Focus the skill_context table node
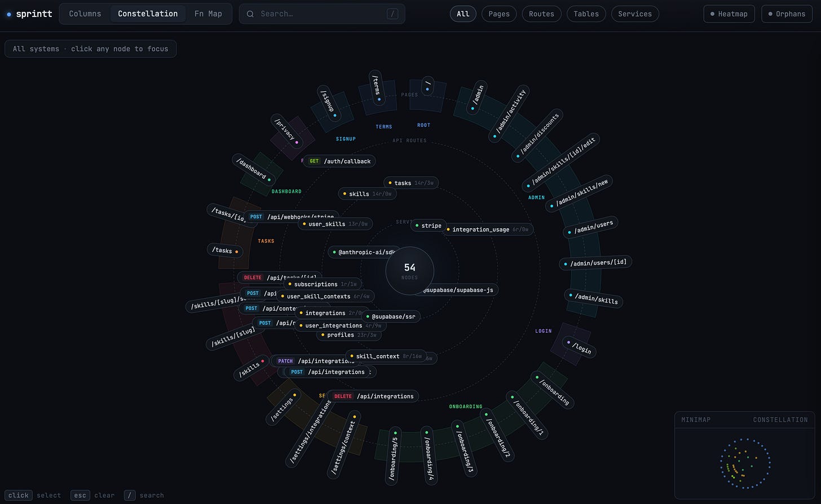The image size is (821, 504). pos(386,356)
